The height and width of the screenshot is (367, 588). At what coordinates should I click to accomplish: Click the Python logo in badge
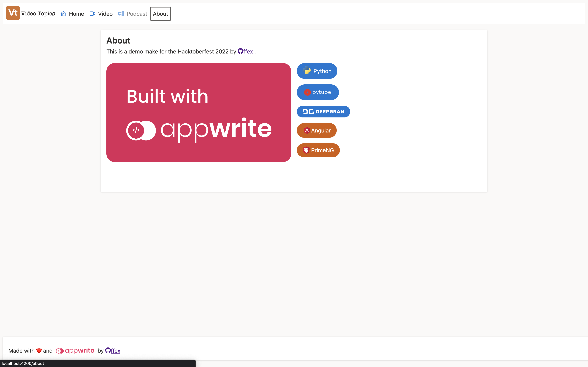click(x=307, y=71)
